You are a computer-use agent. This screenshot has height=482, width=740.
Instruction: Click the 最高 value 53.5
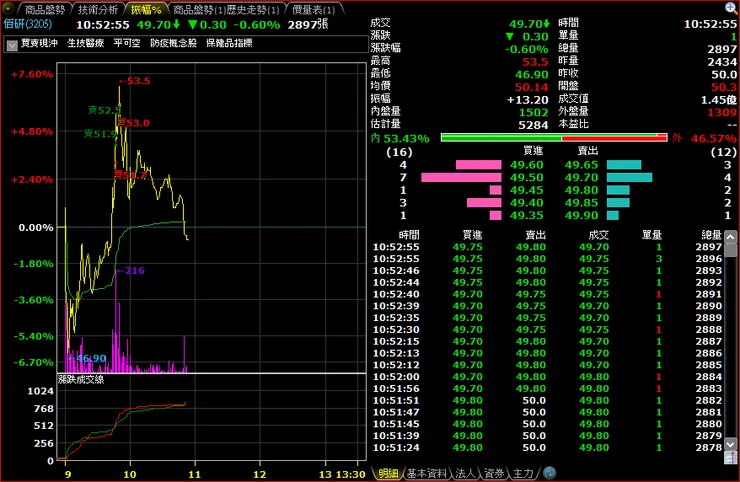tap(535, 62)
